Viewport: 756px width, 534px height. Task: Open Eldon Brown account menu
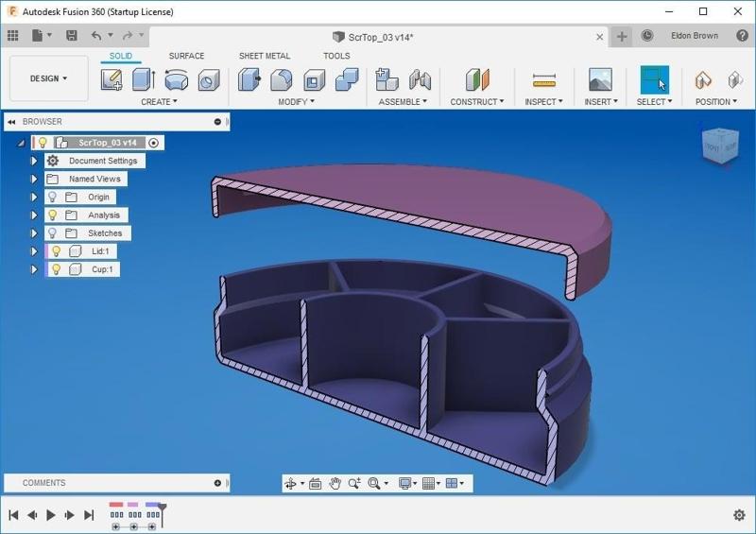coord(695,36)
